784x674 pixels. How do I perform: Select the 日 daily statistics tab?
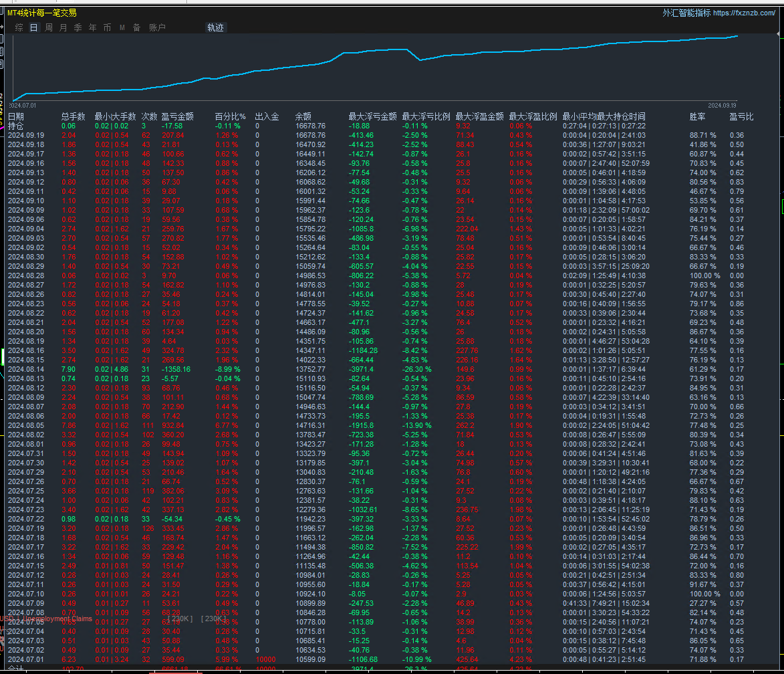click(x=33, y=27)
